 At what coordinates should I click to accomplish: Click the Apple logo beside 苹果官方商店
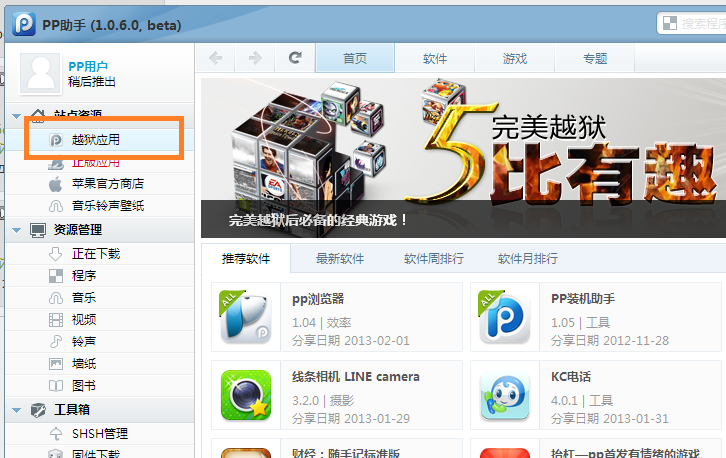tap(56, 184)
